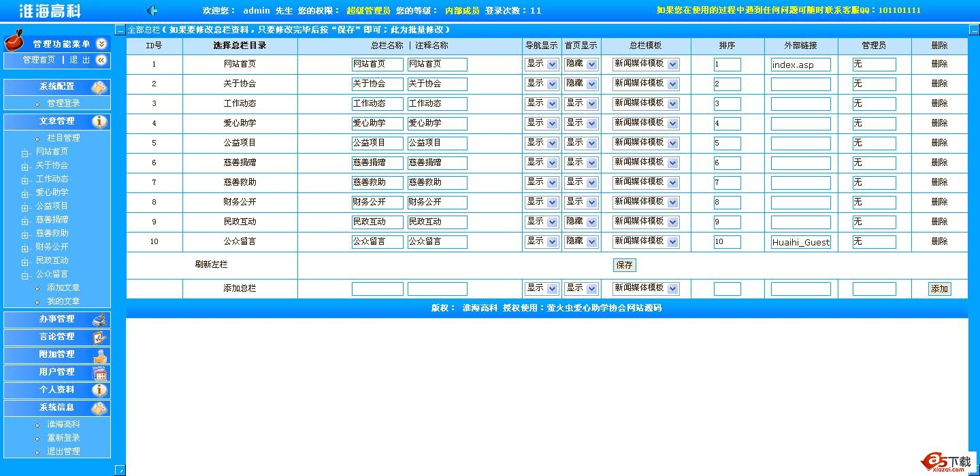Click 重新登录 in sidebar

pos(63,438)
